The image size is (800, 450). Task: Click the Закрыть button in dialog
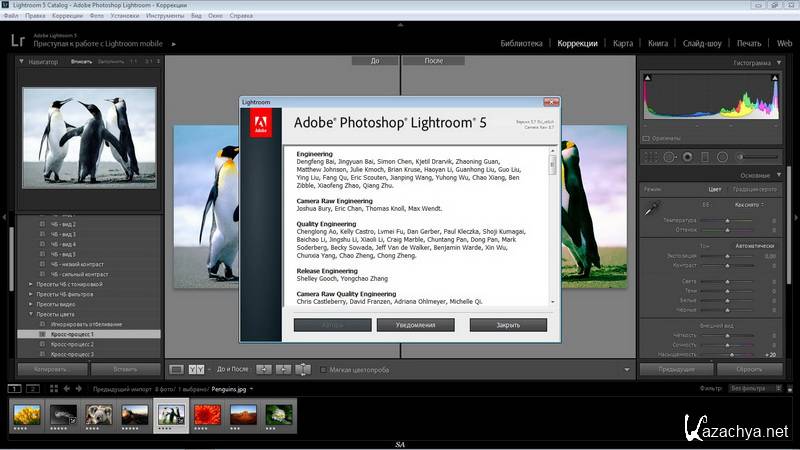508,325
